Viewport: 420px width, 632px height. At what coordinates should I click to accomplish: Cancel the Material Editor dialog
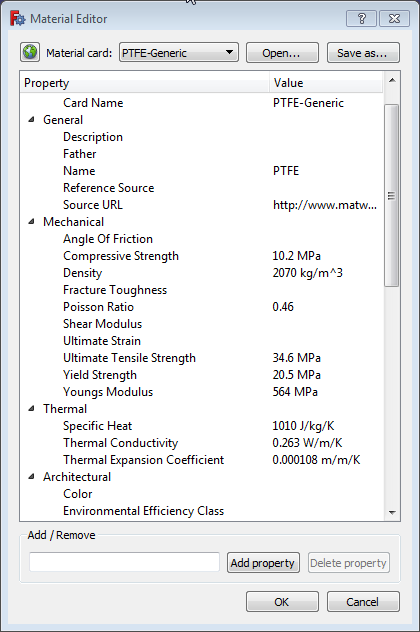363,602
